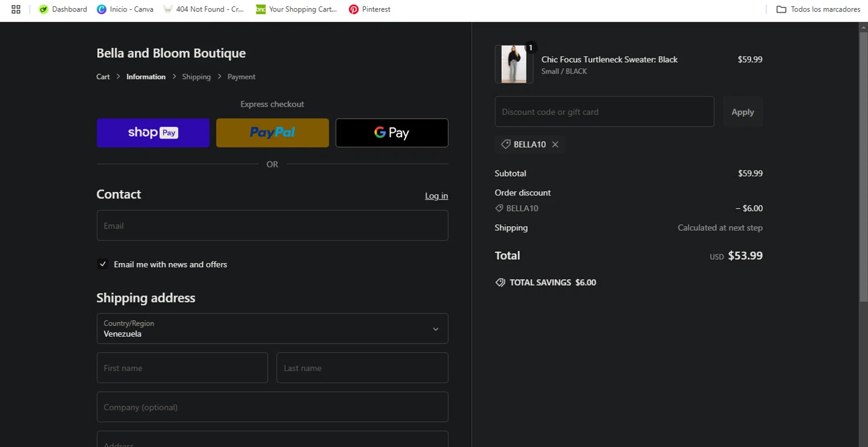The height and width of the screenshot is (447, 868).
Task: Click the sweater product thumbnail
Action: (514, 64)
